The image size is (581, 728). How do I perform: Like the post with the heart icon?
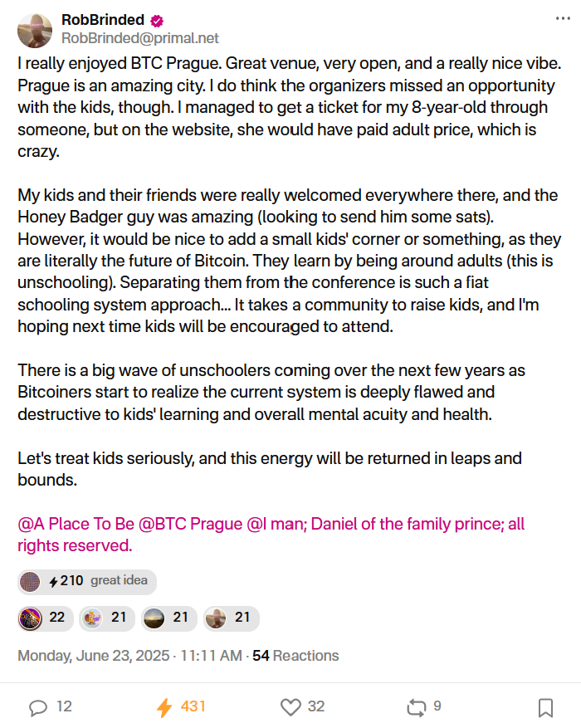(291, 707)
